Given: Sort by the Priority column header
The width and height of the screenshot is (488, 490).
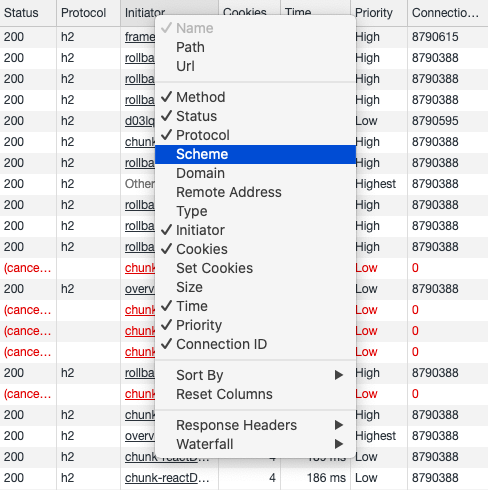Looking at the screenshot, I should pyautogui.click(x=379, y=13).
